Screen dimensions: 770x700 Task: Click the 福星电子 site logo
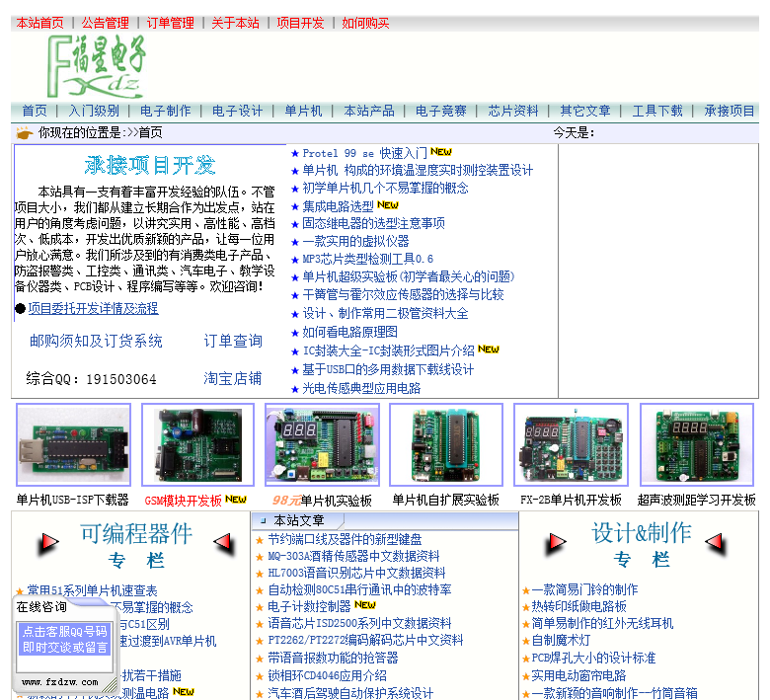(x=97, y=67)
